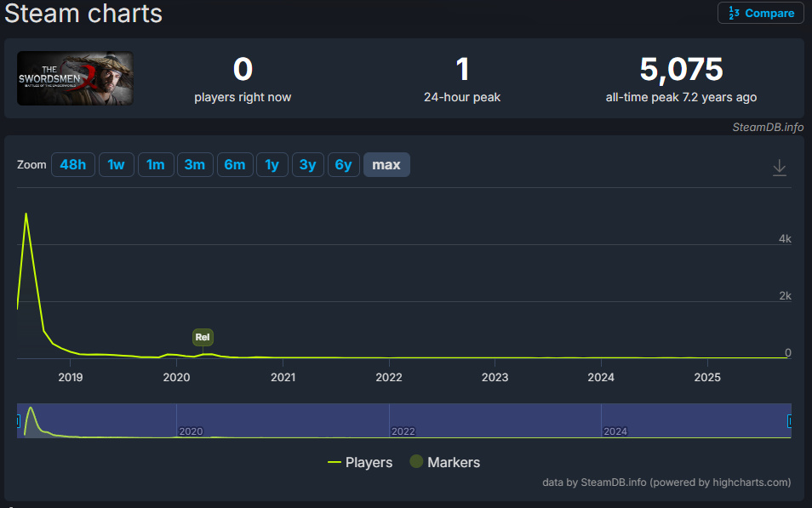Click the Rel release marker on chart
The height and width of the screenshot is (508, 812).
pos(203,337)
